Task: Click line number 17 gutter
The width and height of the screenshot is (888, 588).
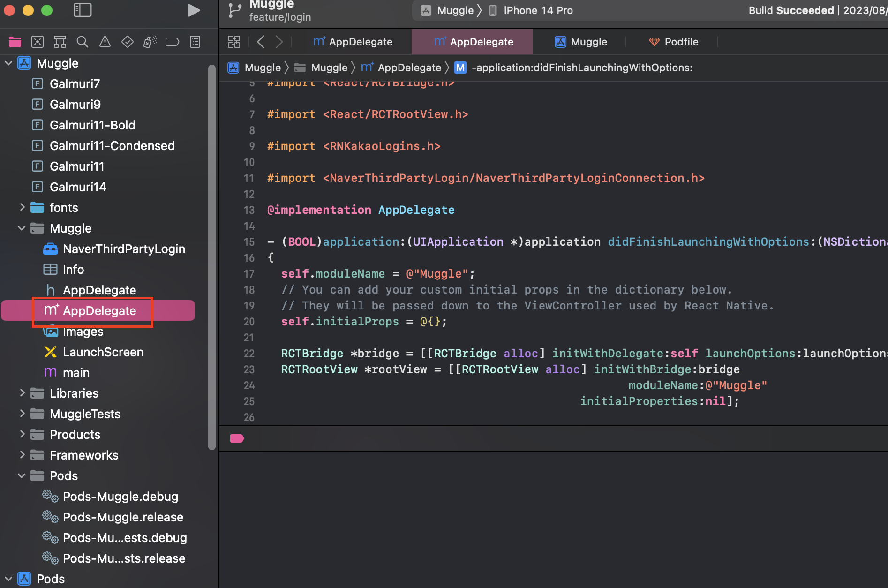Action: 249,274
